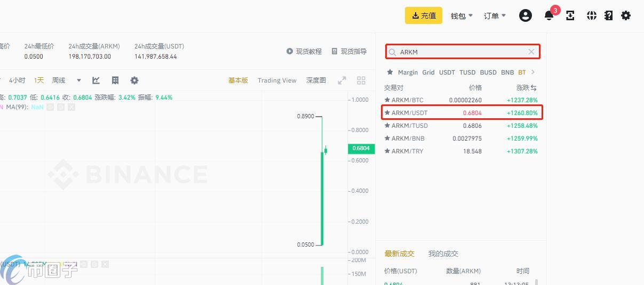This screenshot has height=285, width=644.
Task: Switch to Trading View chart
Action: point(277,80)
